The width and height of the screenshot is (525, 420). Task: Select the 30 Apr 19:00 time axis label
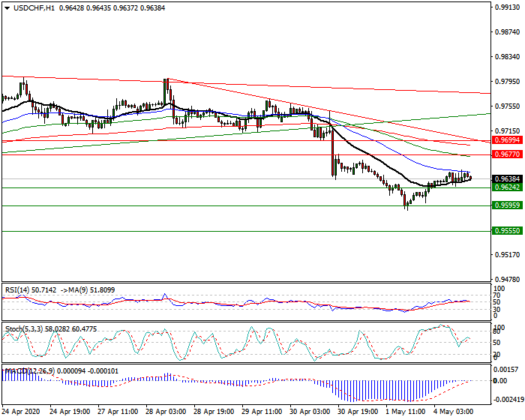point(358,411)
